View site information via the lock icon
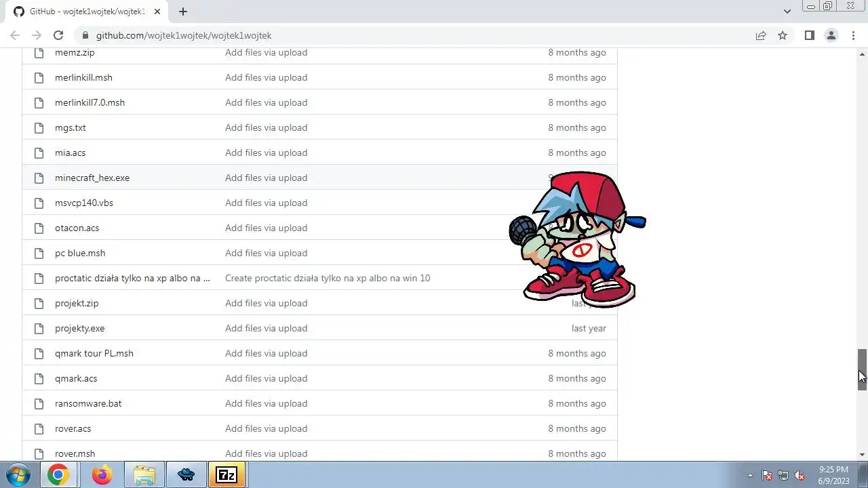The width and height of the screenshot is (868, 488). [x=85, y=35]
